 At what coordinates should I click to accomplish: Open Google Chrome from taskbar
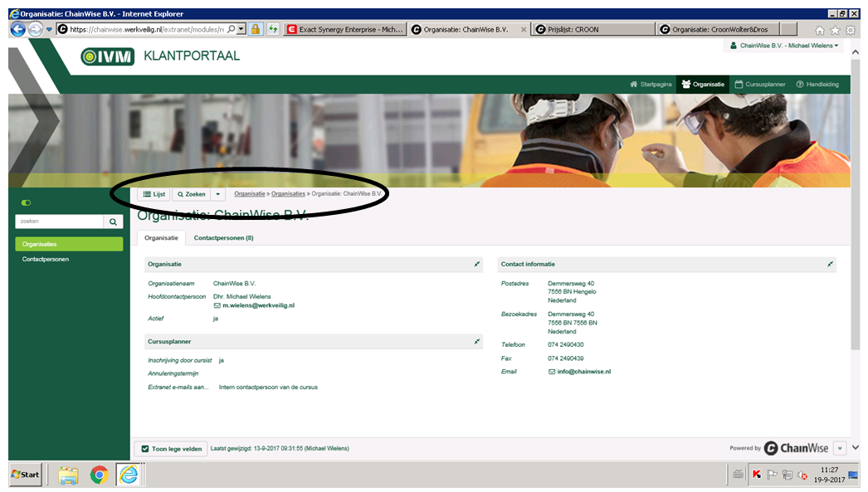tap(99, 475)
